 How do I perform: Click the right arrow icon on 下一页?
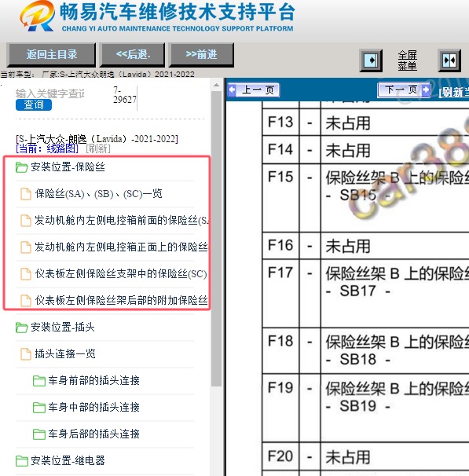[x=426, y=90]
